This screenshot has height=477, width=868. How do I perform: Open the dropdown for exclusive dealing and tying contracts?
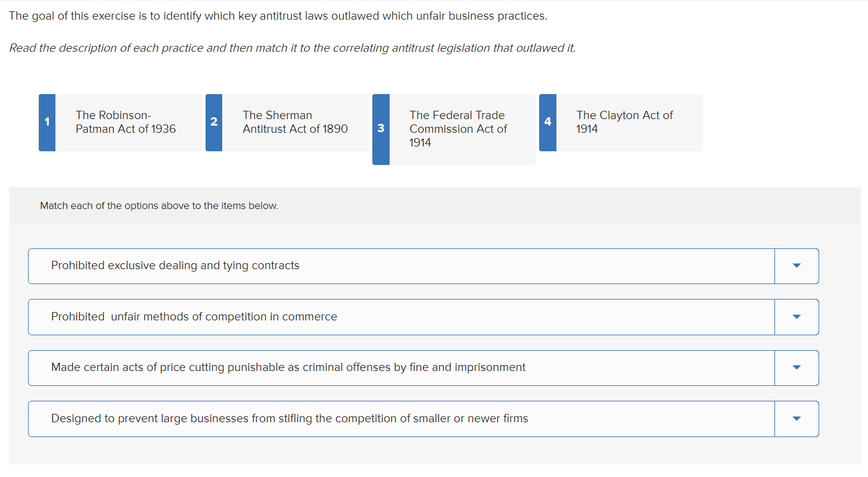click(x=797, y=266)
